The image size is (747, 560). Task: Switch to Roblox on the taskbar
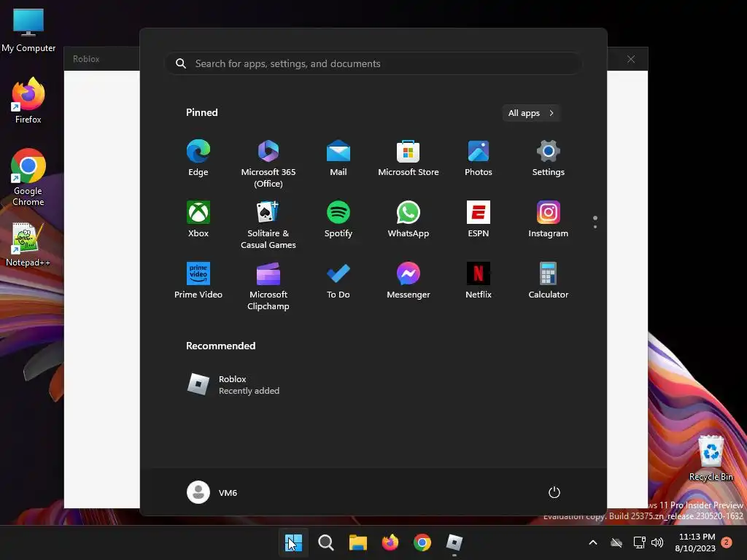(454, 542)
